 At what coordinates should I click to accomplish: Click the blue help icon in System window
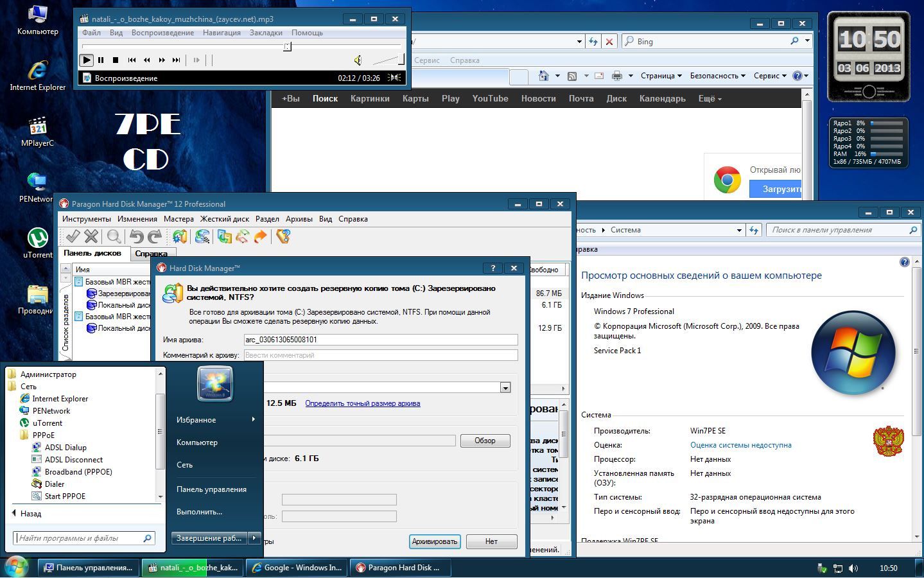coord(905,262)
